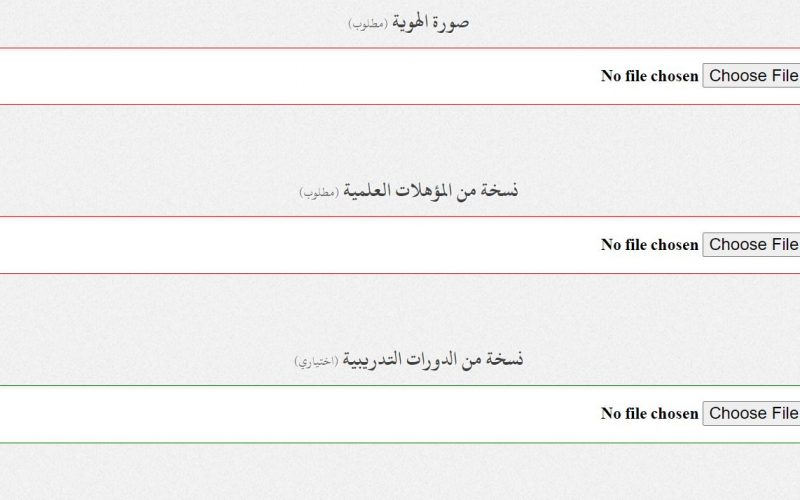
Task: Click the (مطلوب) tag beside المؤهلات العلمية
Action: coord(319,192)
